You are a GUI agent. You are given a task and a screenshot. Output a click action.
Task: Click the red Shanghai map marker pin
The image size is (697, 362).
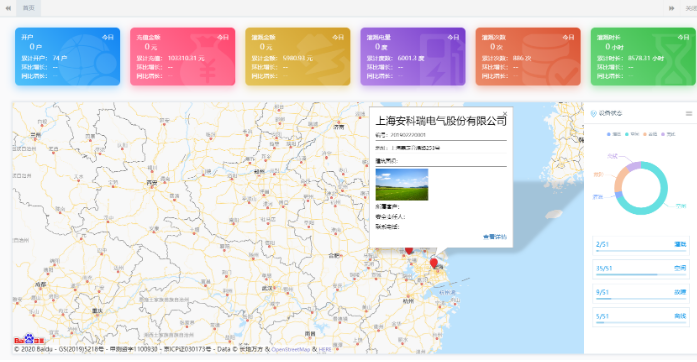pyautogui.click(x=434, y=263)
